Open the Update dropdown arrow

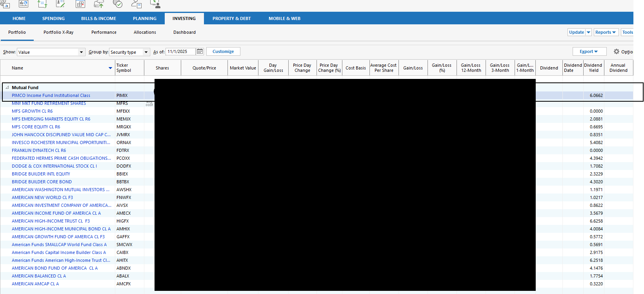(x=588, y=32)
